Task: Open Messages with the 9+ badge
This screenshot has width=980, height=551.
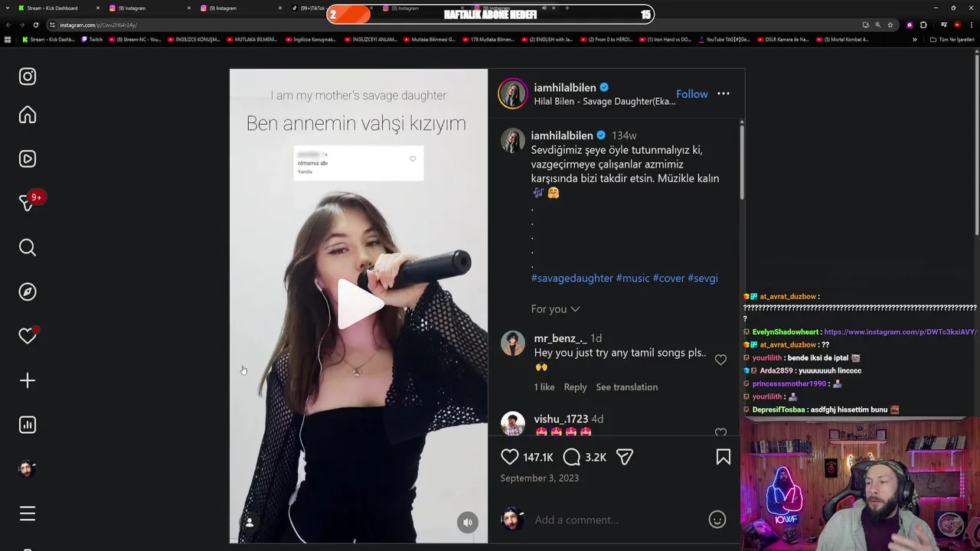Action: pyautogui.click(x=29, y=202)
